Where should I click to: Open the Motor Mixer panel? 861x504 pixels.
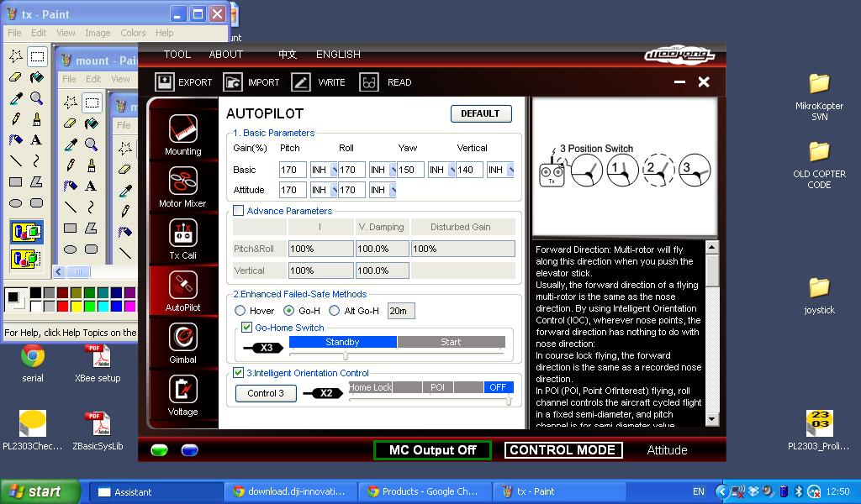182,181
